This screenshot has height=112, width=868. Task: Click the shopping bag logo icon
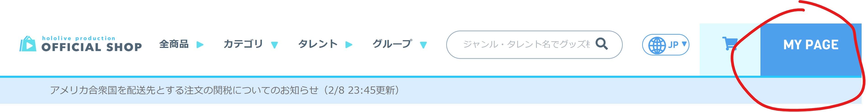(28, 44)
